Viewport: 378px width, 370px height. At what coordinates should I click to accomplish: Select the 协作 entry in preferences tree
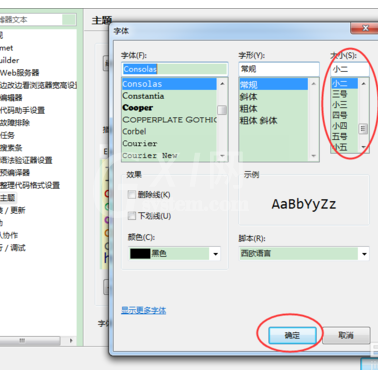[x=9, y=235]
